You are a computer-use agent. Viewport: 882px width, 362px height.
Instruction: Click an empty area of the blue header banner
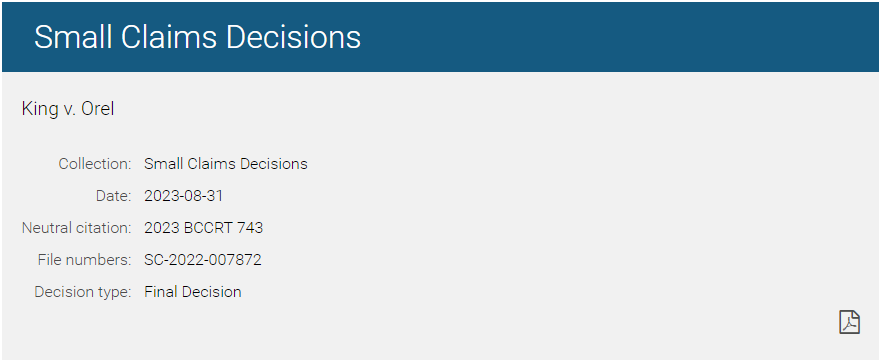619,37
